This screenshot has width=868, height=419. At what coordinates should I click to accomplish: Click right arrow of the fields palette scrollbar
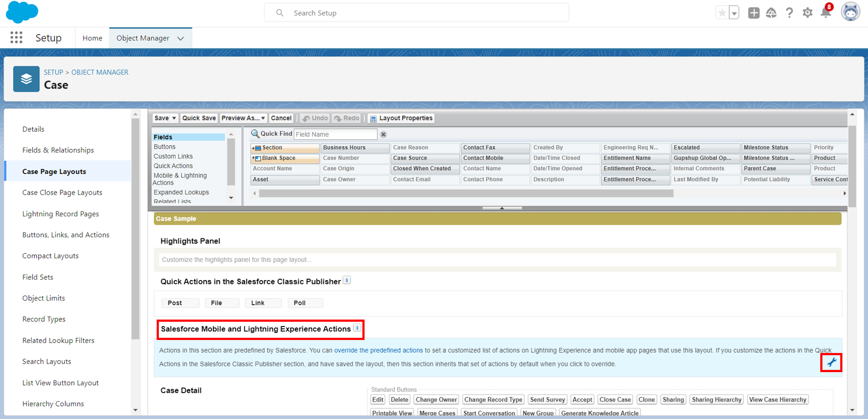coord(845,193)
